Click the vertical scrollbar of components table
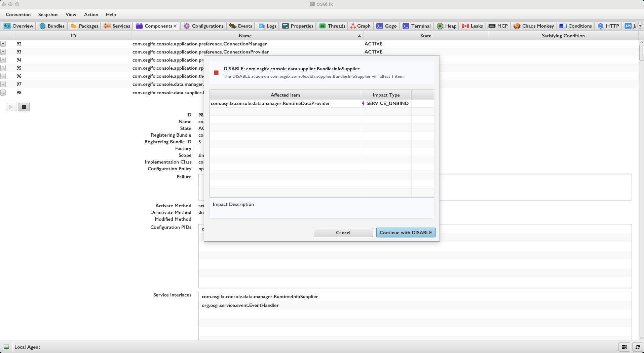 pos(641,53)
